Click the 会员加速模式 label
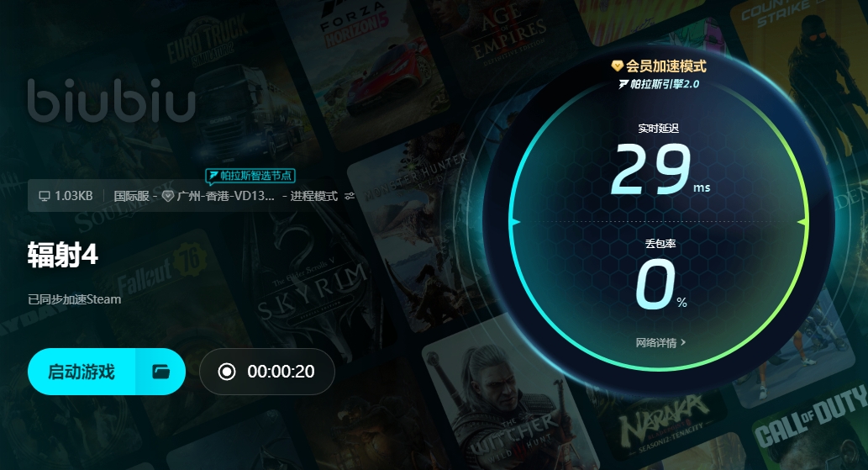Viewport: 868px width, 470px height. tap(666, 66)
